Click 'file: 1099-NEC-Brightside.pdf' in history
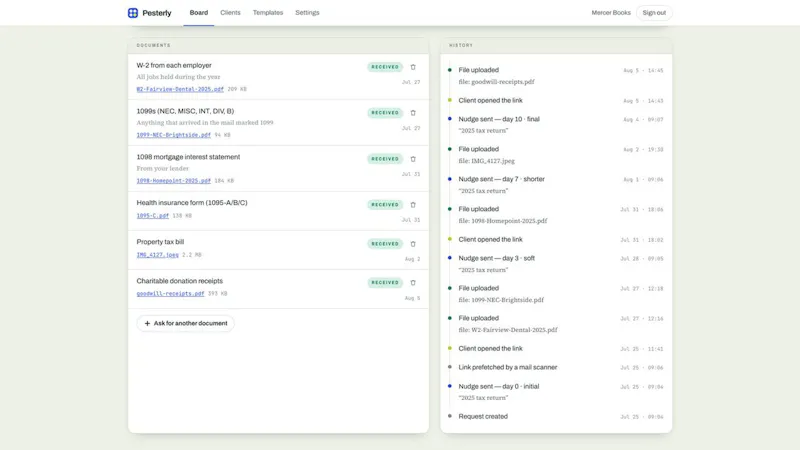Viewport: 800px width, 450px height. coord(501,300)
